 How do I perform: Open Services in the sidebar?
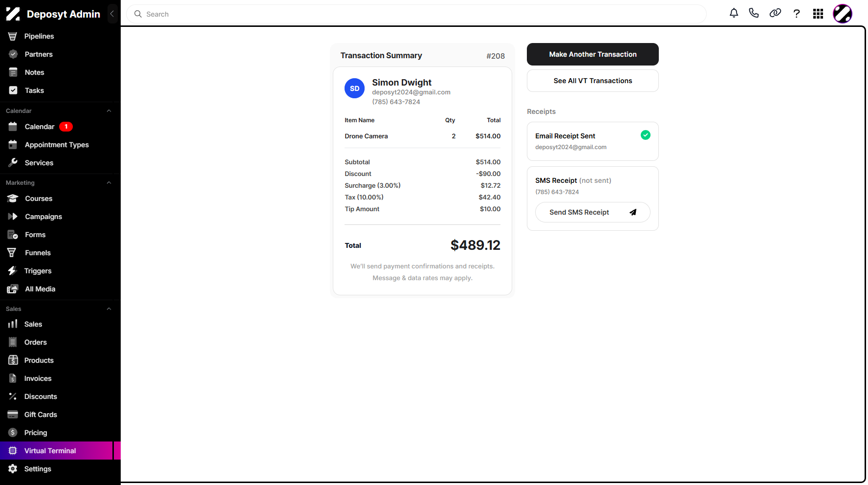tap(56, 163)
